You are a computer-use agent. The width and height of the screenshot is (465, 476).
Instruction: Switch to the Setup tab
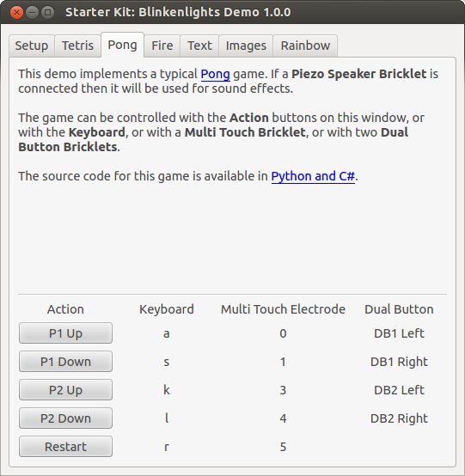pyautogui.click(x=32, y=46)
